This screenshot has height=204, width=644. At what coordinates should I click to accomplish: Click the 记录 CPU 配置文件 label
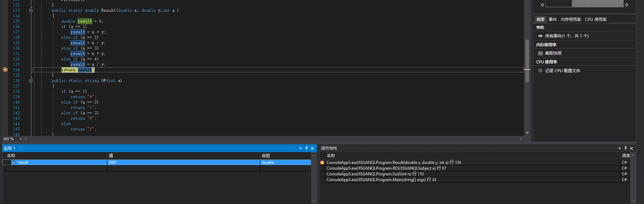pyautogui.click(x=563, y=71)
